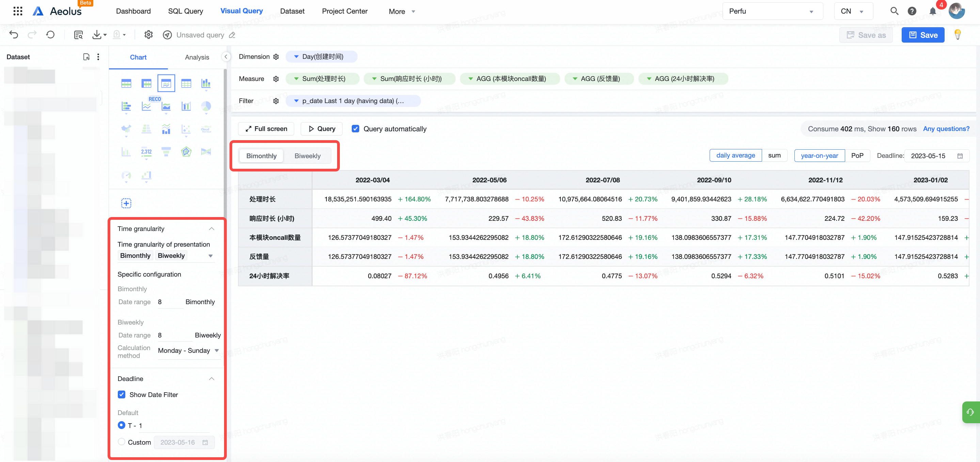This screenshot has width=980, height=462.
Task: Select the area chart type
Action: pyautogui.click(x=166, y=106)
